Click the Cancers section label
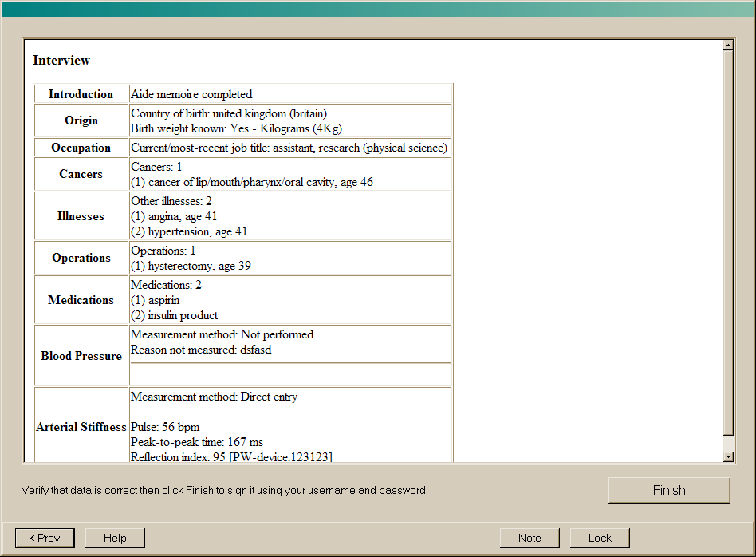Viewport: 756px width, 557px height. (x=81, y=174)
